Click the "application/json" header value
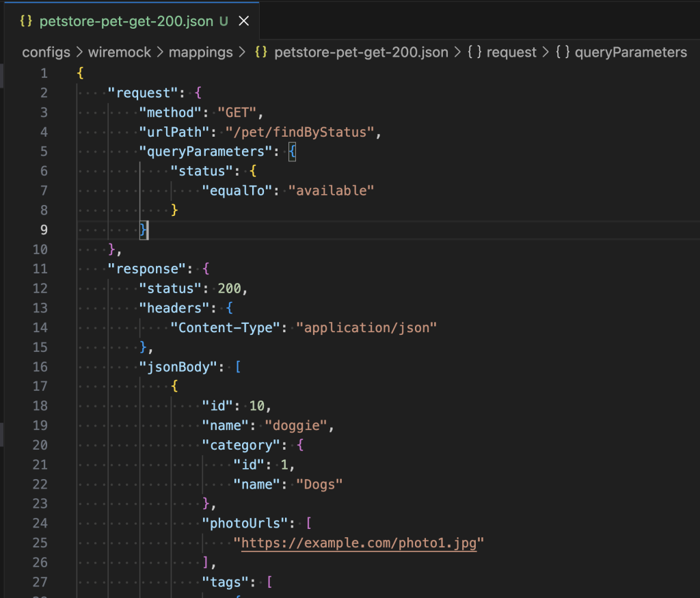The image size is (700, 598). click(366, 327)
